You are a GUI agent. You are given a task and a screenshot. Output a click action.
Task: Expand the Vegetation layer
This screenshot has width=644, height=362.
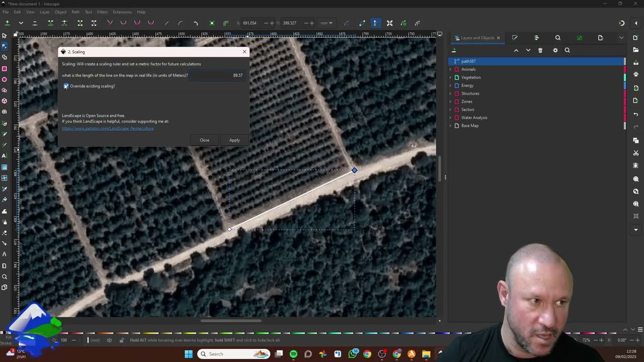pyautogui.click(x=451, y=77)
